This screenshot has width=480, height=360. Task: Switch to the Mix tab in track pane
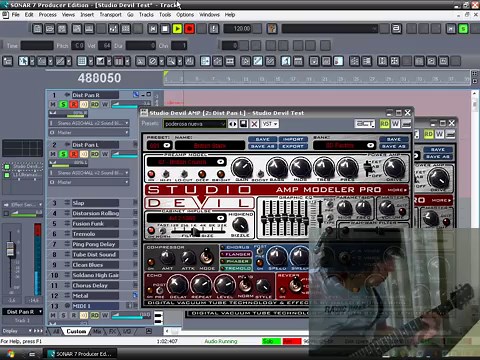(97, 331)
